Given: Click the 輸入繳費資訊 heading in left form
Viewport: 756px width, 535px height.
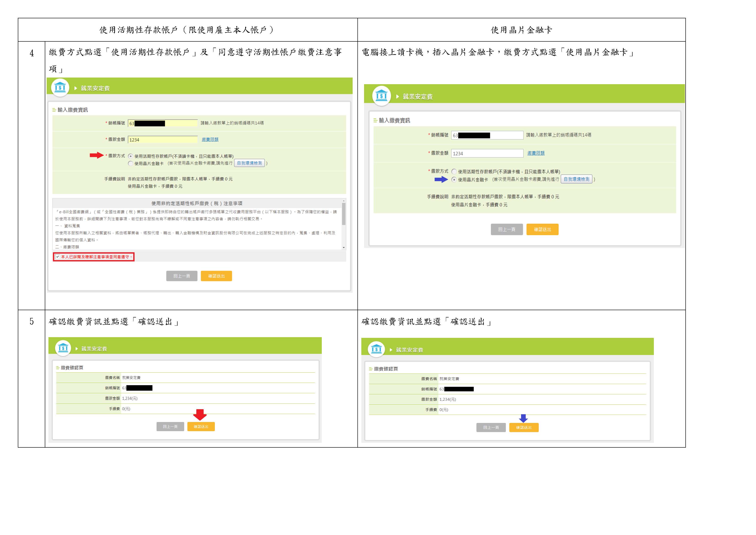Looking at the screenshot, I should 73,110.
